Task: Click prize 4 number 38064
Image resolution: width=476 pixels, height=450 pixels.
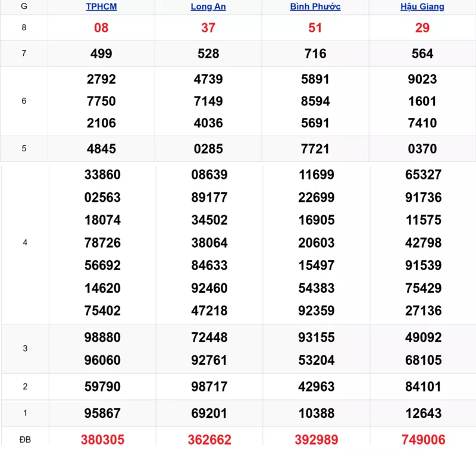Action: point(209,243)
